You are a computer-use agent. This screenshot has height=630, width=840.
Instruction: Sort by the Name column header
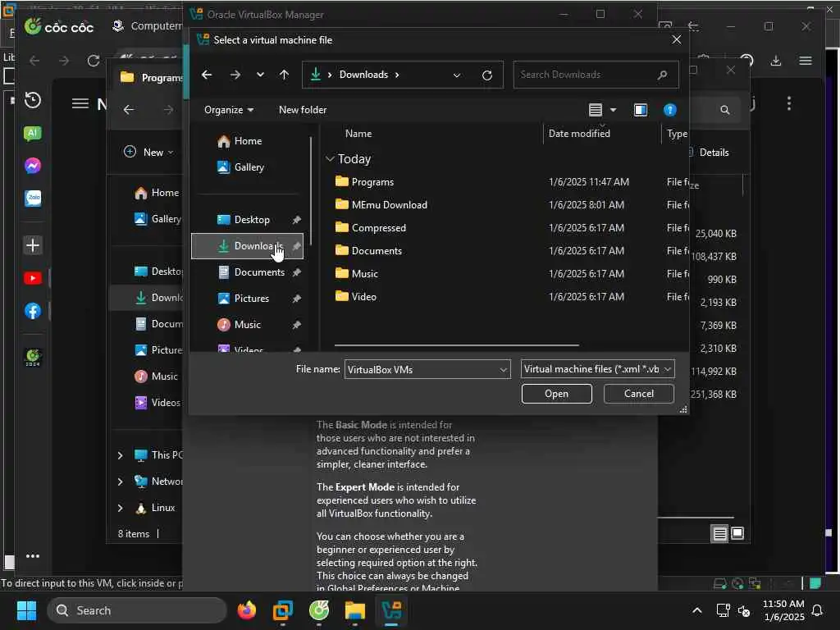pyautogui.click(x=358, y=134)
